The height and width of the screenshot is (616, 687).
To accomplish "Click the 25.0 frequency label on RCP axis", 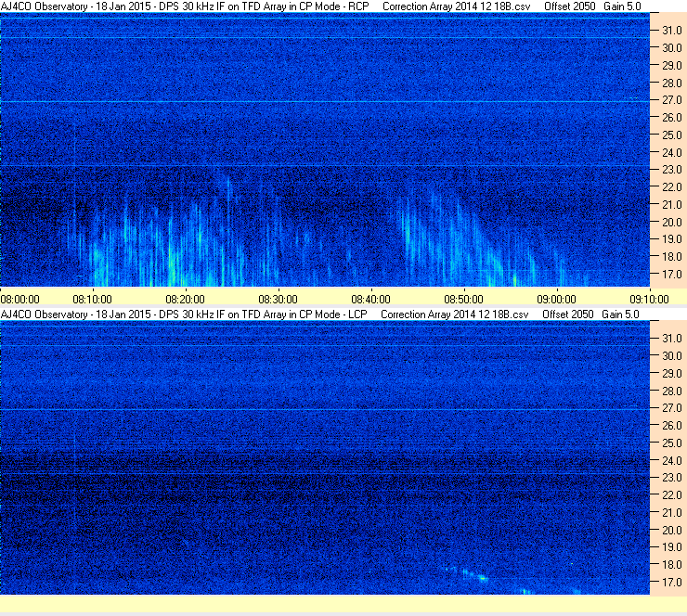I will point(671,135).
